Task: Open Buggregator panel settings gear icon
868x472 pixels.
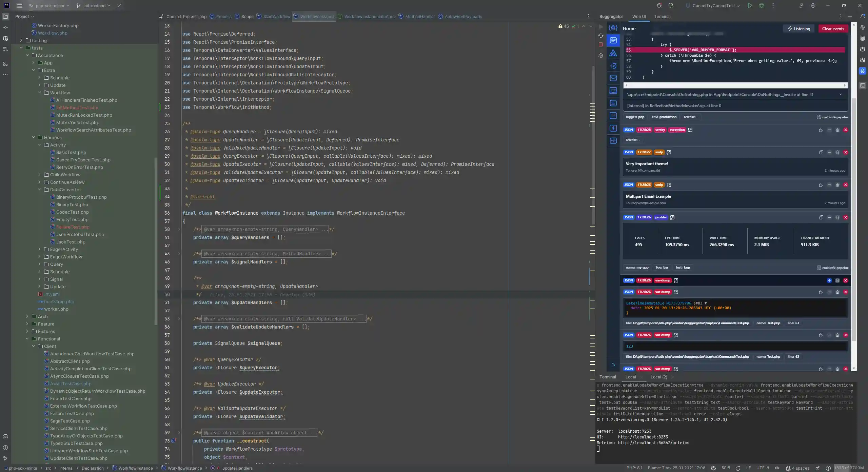Action: (600, 56)
